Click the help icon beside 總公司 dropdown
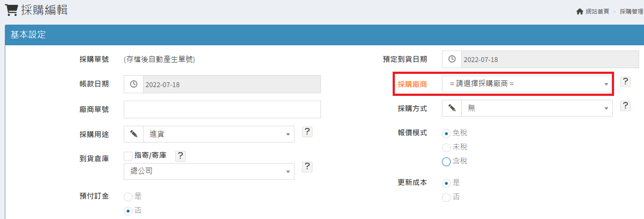Viewport: 644px width, 219px height. coord(307,166)
